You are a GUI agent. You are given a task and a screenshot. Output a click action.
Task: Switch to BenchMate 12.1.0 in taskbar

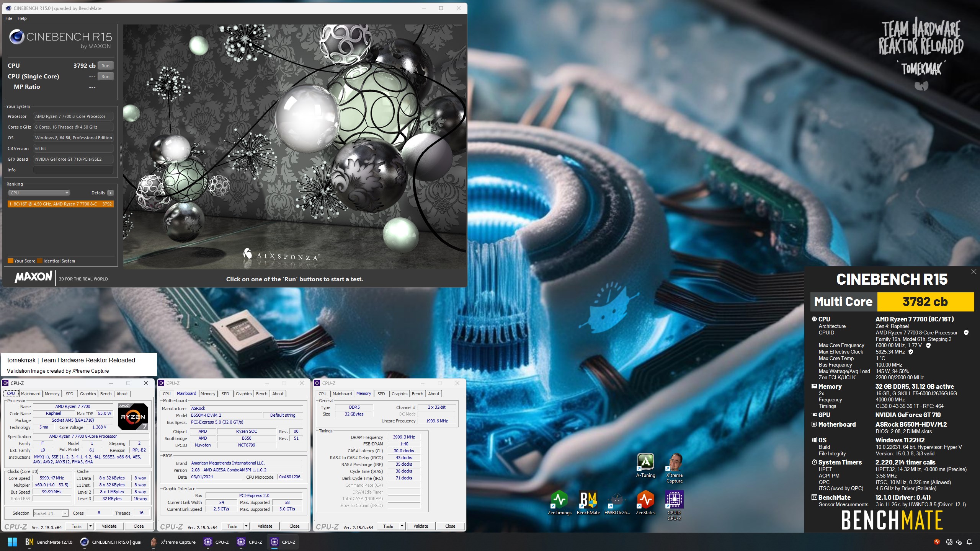coord(49,542)
